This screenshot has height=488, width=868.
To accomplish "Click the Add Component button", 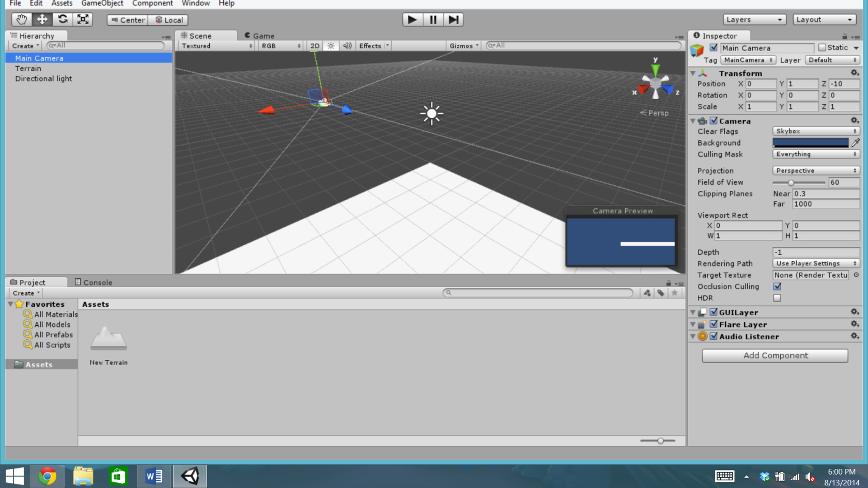I will pos(775,355).
